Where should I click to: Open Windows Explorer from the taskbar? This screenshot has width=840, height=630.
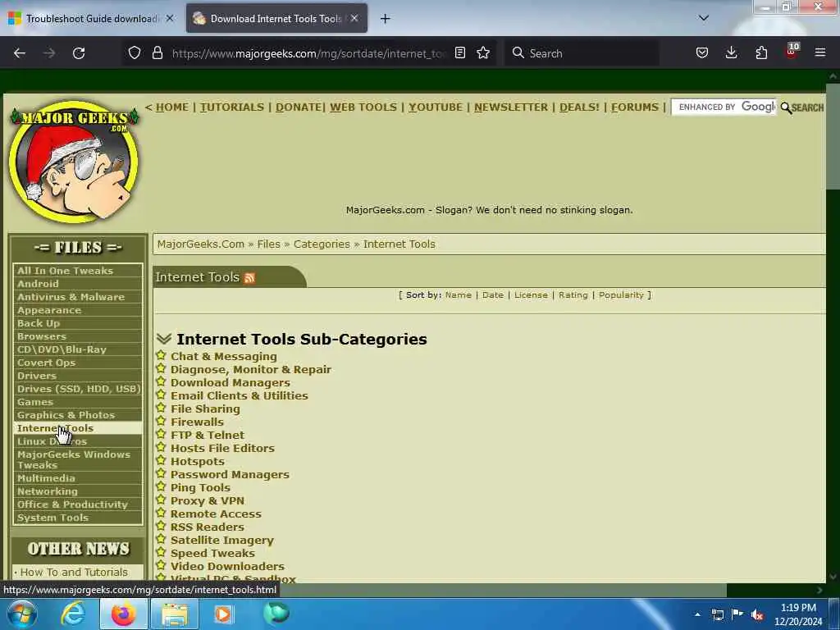click(x=175, y=614)
